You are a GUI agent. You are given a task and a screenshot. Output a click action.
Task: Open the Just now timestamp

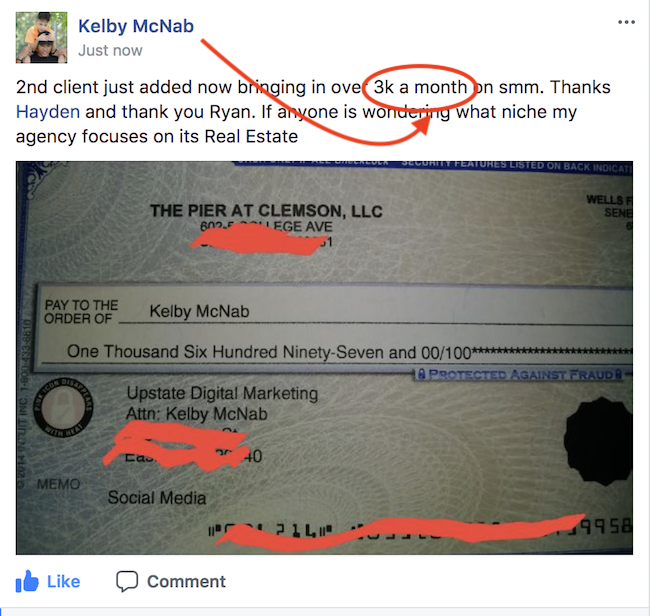click(110, 51)
